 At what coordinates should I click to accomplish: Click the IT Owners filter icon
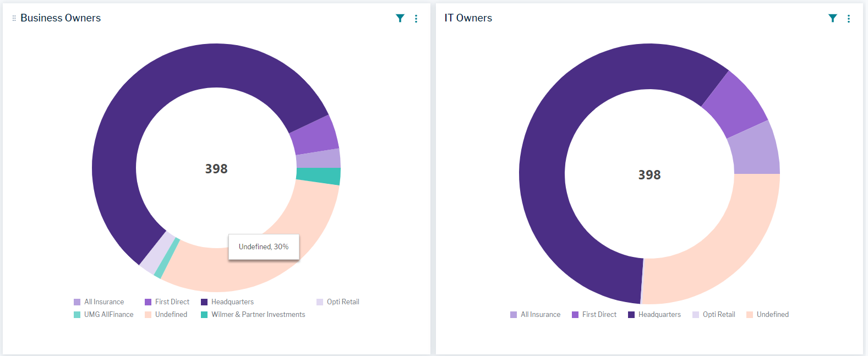tap(833, 18)
